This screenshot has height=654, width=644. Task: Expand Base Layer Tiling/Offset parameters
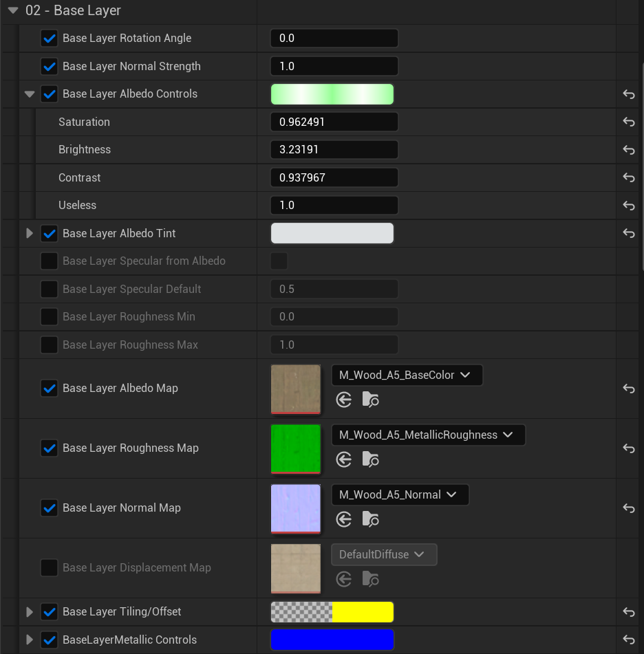(30, 611)
